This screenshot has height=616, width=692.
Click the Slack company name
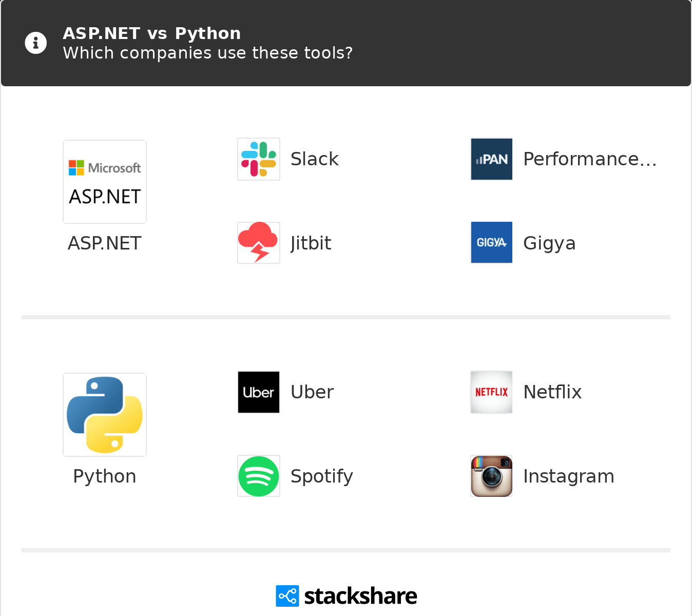pyautogui.click(x=315, y=159)
